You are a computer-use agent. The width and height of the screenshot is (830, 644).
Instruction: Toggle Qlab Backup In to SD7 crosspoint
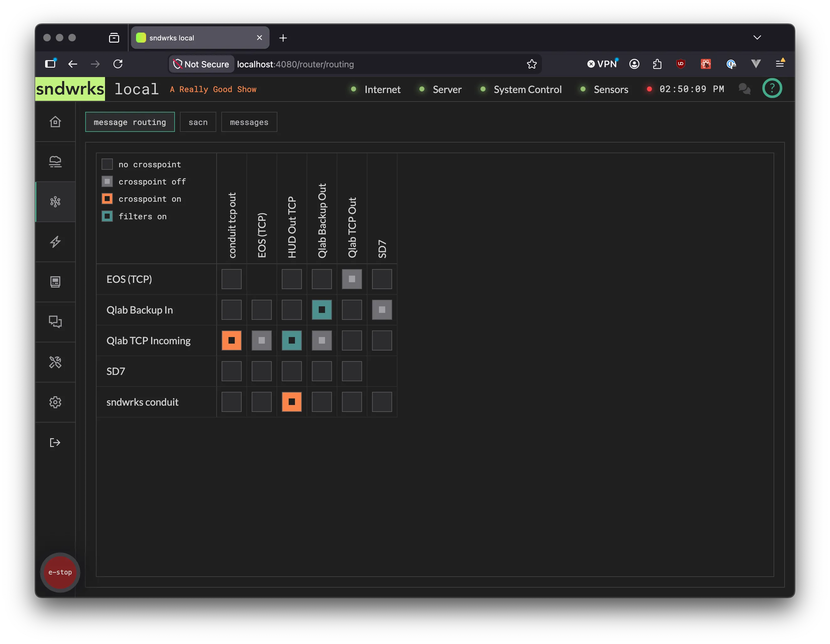(381, 309)
